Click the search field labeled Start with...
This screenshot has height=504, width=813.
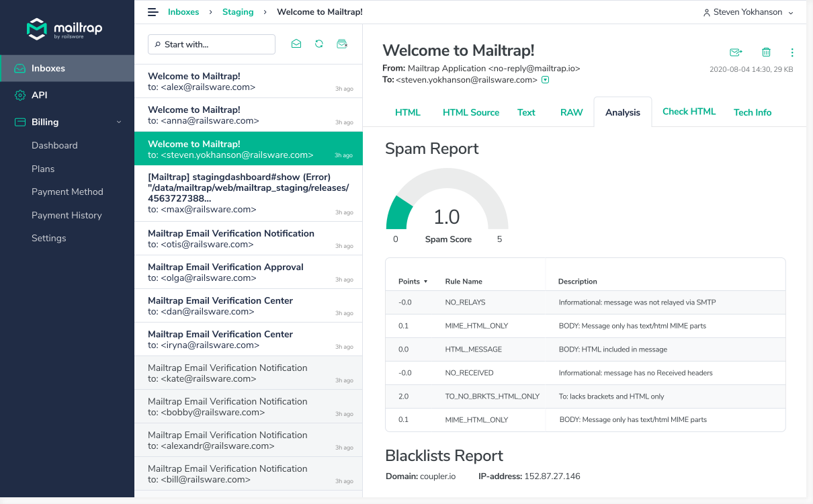(x=212, y=44)
